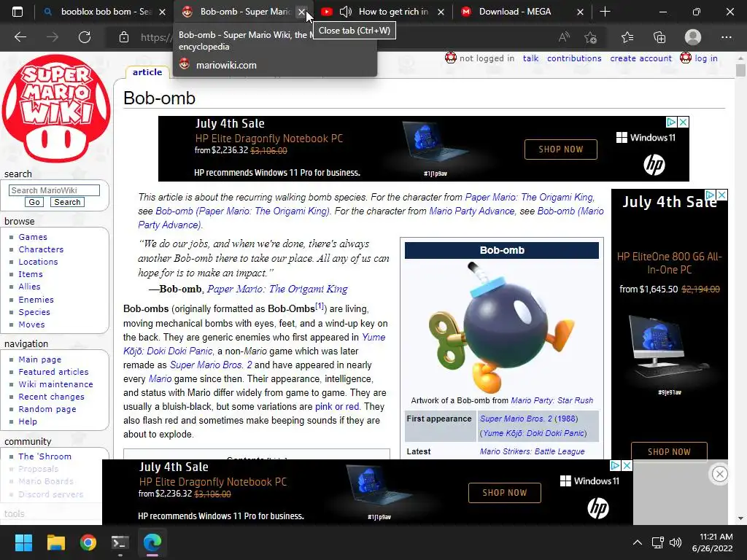The height and width of the screenshot is (560, 747).
Task: Open the clock showing 11:21 AM
Action: (712, 542)
